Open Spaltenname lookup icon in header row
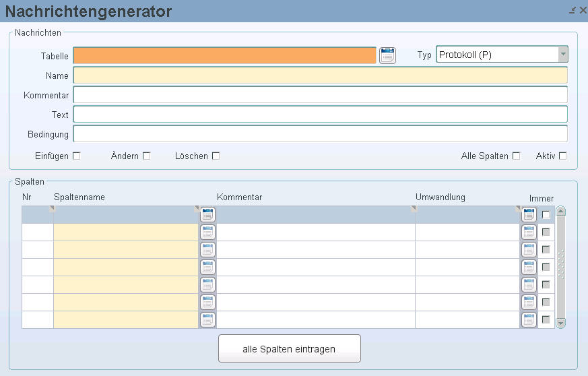This screenshot has width=588, height=376. (207, 215)
